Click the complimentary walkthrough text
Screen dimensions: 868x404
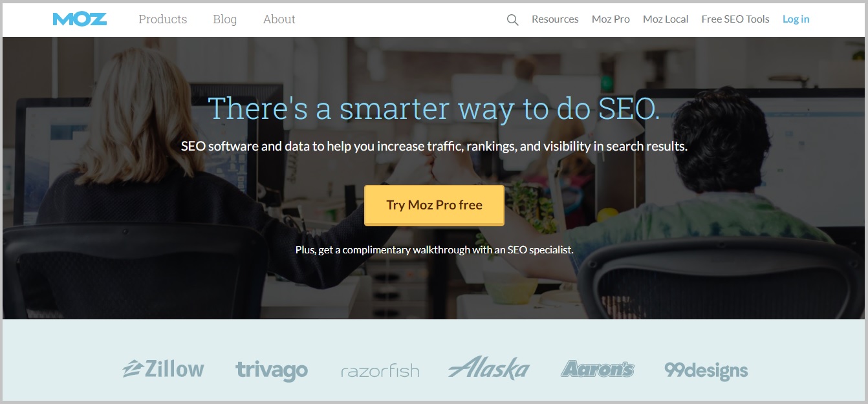(435, 250)
